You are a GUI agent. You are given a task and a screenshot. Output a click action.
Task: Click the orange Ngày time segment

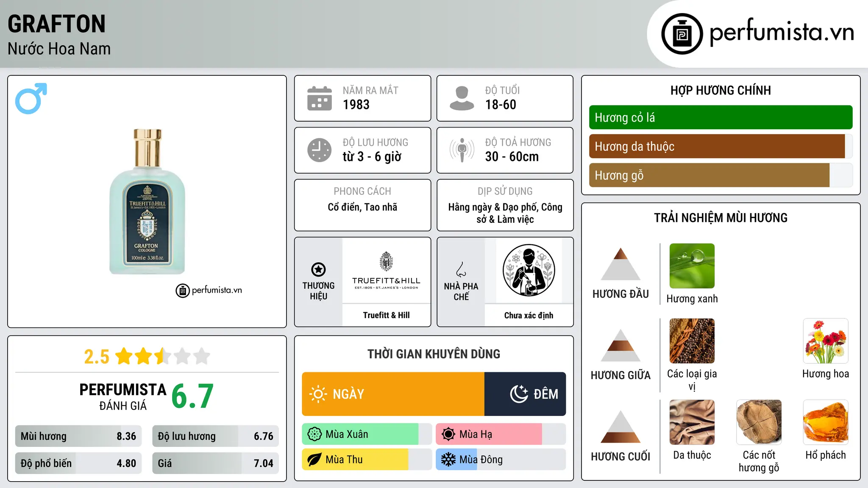(393, 394)
